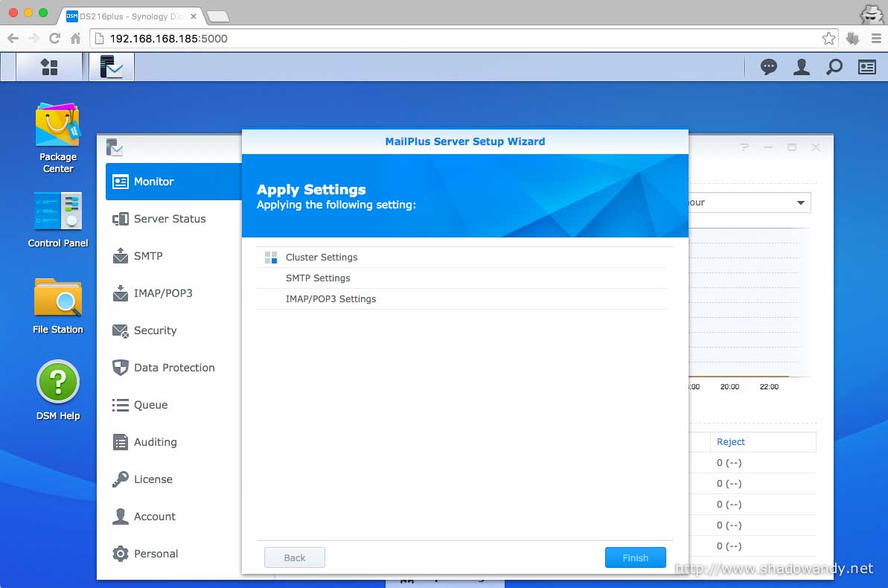Open the Notifications speech bubble icon
Image resolution: width=888 pixels, height=588 pixels.
pyautogui.click(x=768, y=67)
